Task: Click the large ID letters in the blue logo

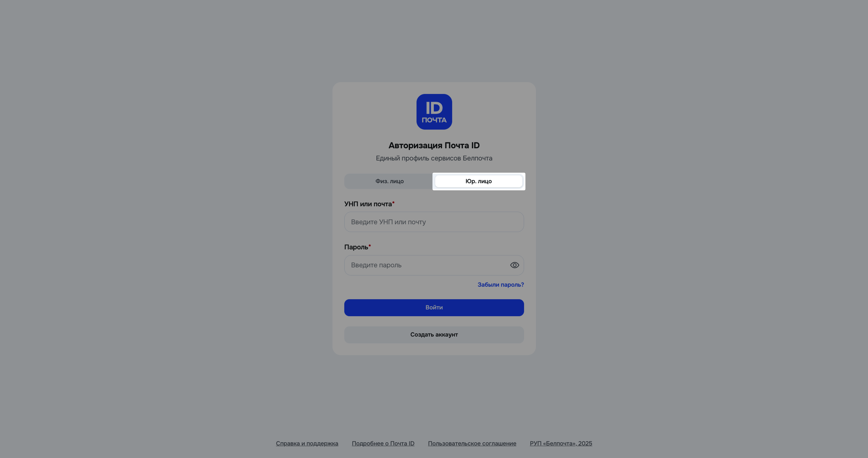Action: 434,108
